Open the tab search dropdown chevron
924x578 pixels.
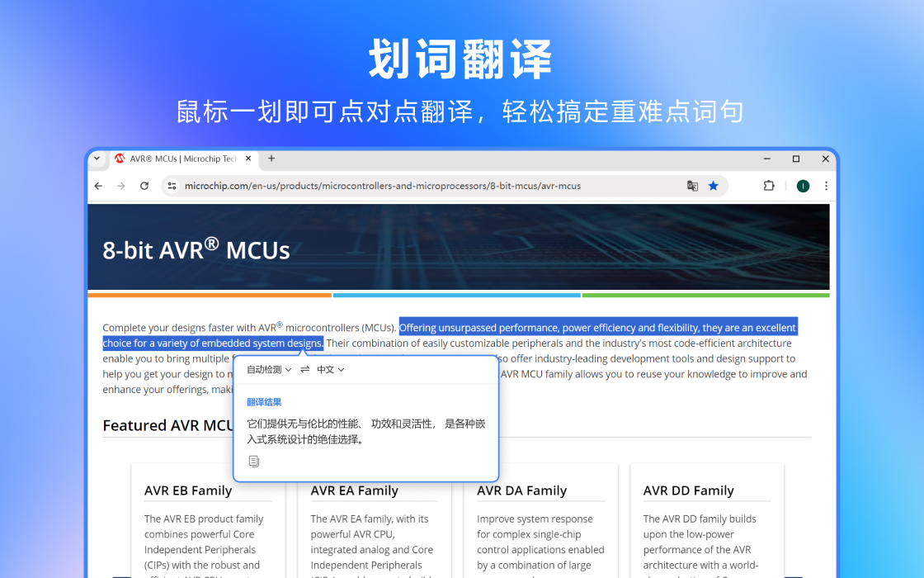[x=97, y=158]
